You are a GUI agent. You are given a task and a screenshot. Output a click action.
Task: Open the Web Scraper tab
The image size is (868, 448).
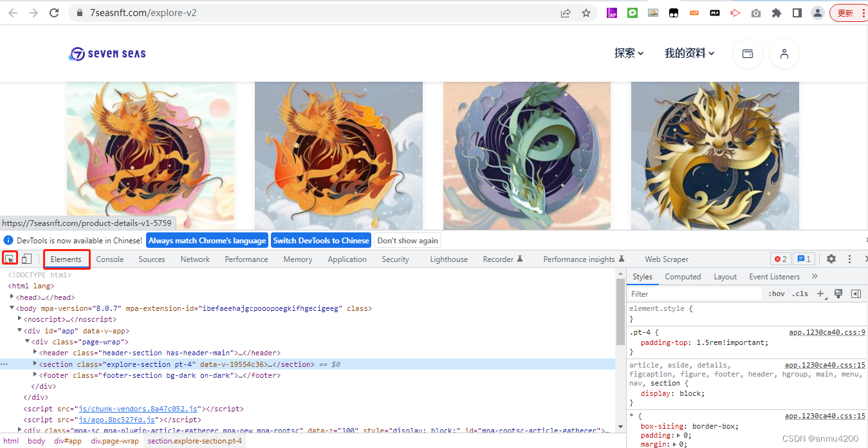(667, 259)
